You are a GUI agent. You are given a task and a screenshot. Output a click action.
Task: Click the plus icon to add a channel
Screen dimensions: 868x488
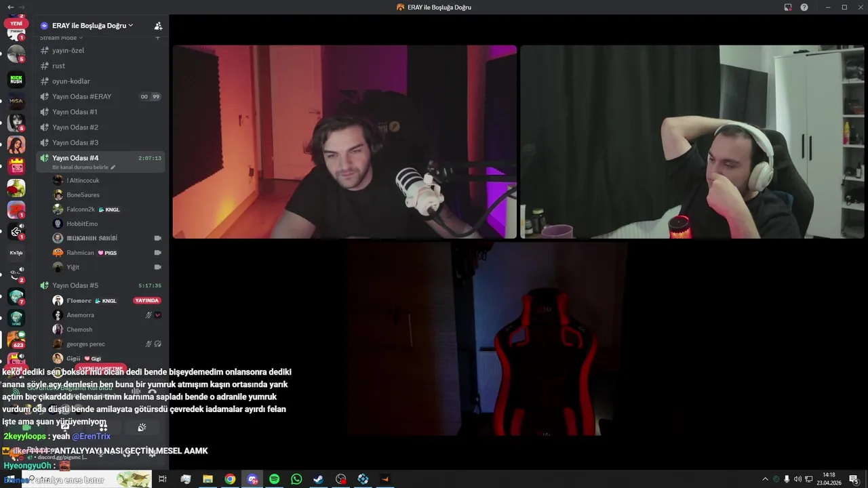(x=157, y=38)
